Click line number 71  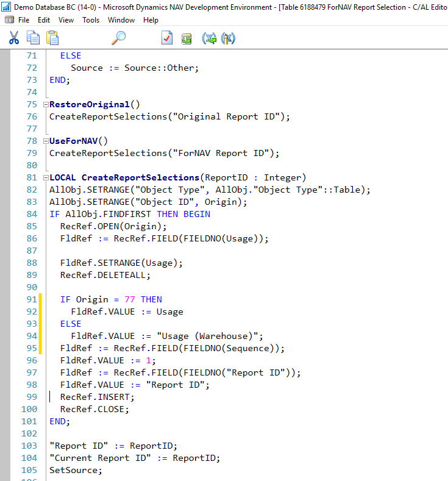(x=32, y=55)
